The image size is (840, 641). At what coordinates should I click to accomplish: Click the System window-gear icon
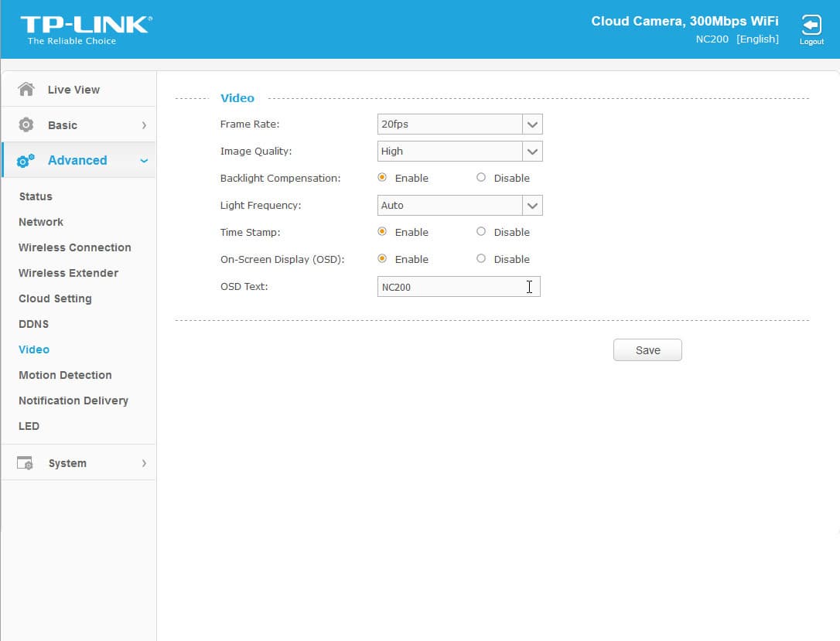[25, 462]
